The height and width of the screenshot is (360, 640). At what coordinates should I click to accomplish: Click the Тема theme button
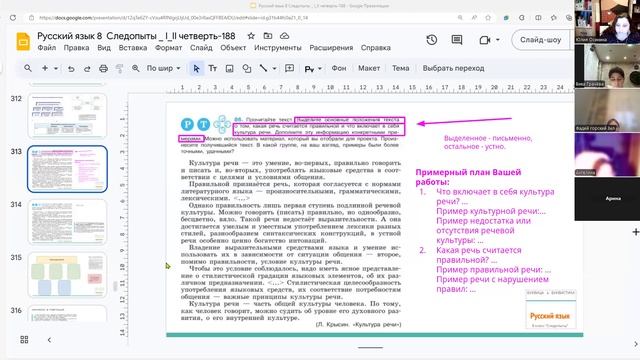click(x=400, y=68)
